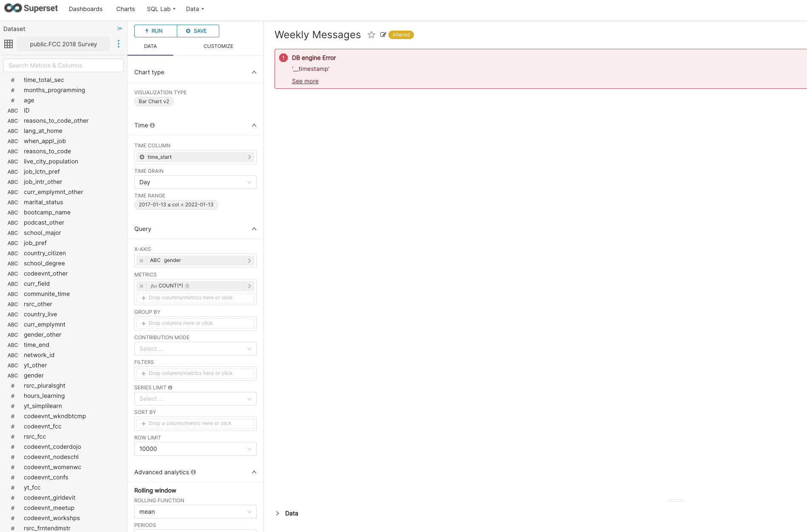Screen dimensions: 807x532
Task: Click the public.FCC 2018 Survey dataset name
Action: point(63,44)
